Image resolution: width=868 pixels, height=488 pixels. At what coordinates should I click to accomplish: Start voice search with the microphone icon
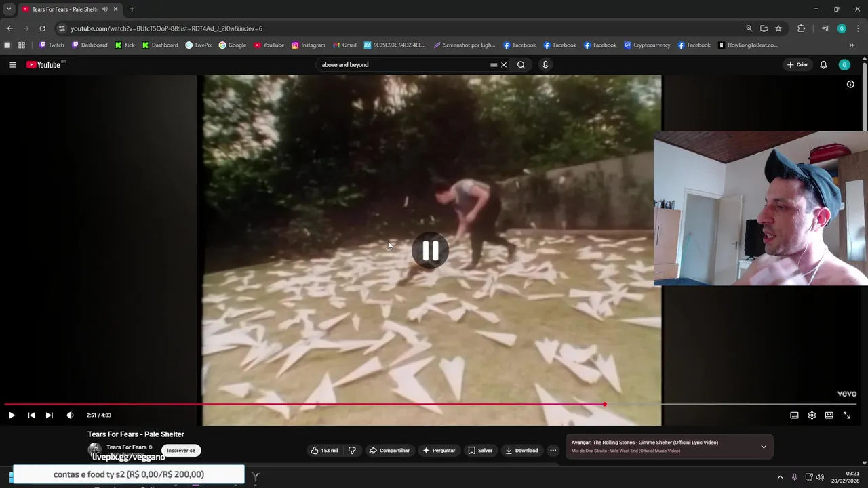[545, 65]
